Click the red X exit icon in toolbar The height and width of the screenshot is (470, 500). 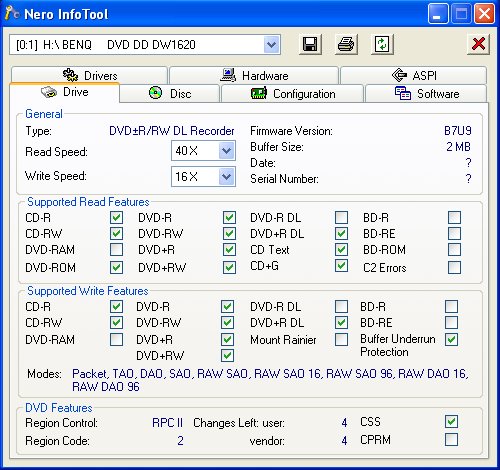(x=478, y=44)
